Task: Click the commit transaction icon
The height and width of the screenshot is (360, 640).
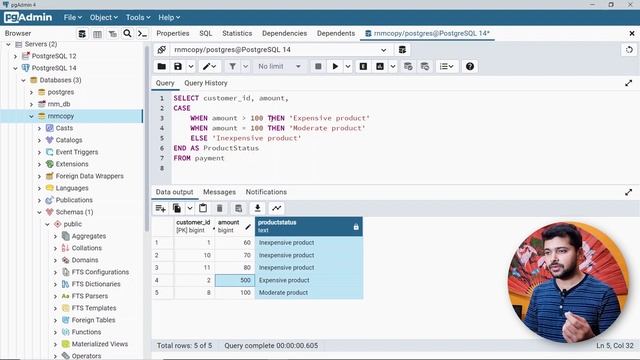Action: click(408, 66)
